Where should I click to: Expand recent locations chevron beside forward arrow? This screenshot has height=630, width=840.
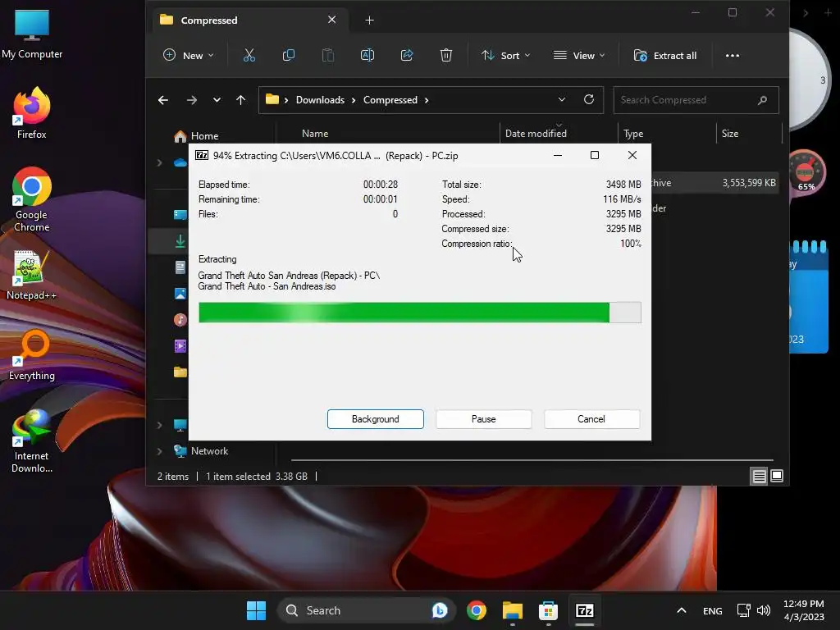coord(217,99)
